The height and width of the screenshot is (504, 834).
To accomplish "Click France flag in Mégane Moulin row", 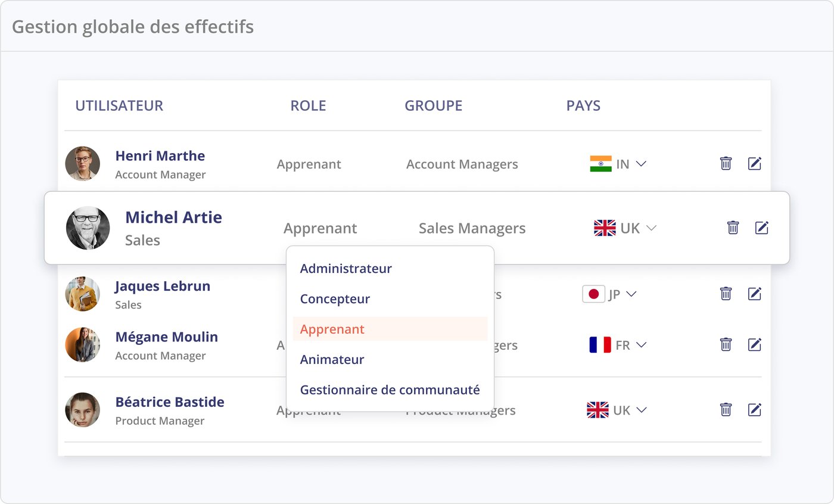I will click(x=600, y=345).
